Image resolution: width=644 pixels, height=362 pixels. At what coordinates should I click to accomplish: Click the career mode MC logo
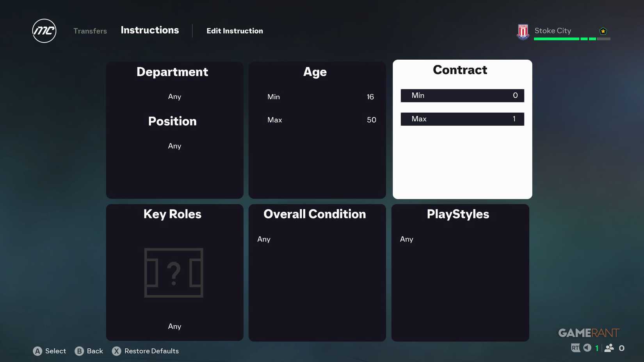(x=44, y=31)
